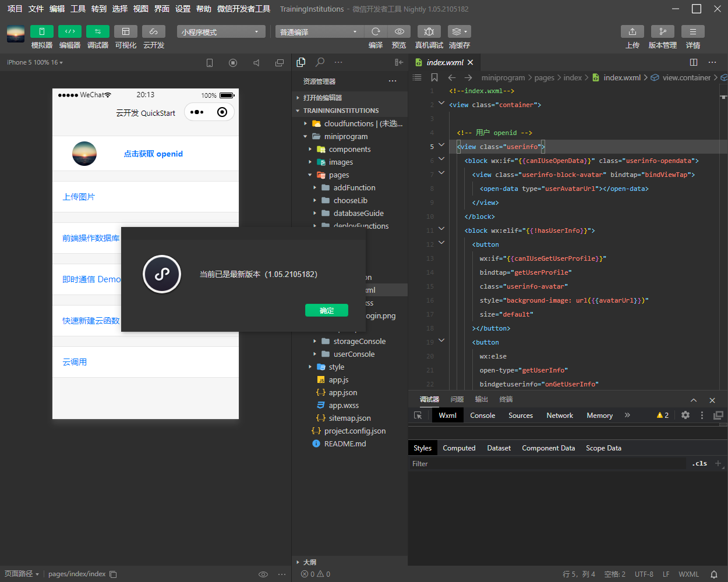Click the upload icon

[x=632, y=31]
